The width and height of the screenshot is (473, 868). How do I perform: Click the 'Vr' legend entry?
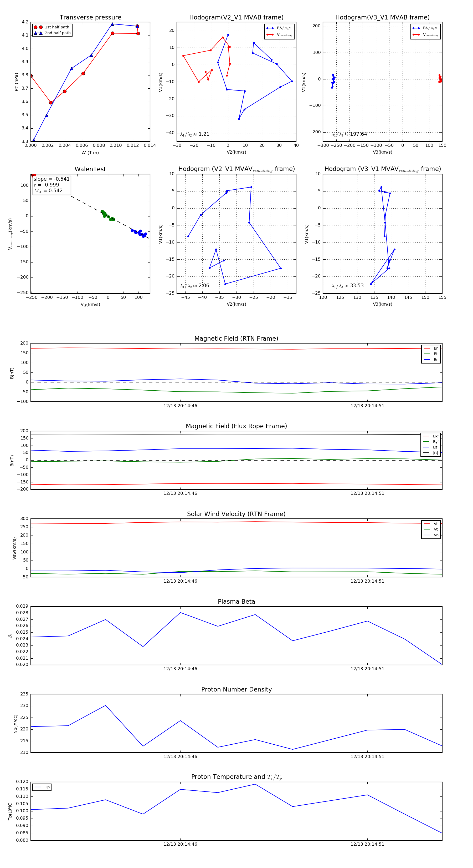431,524
